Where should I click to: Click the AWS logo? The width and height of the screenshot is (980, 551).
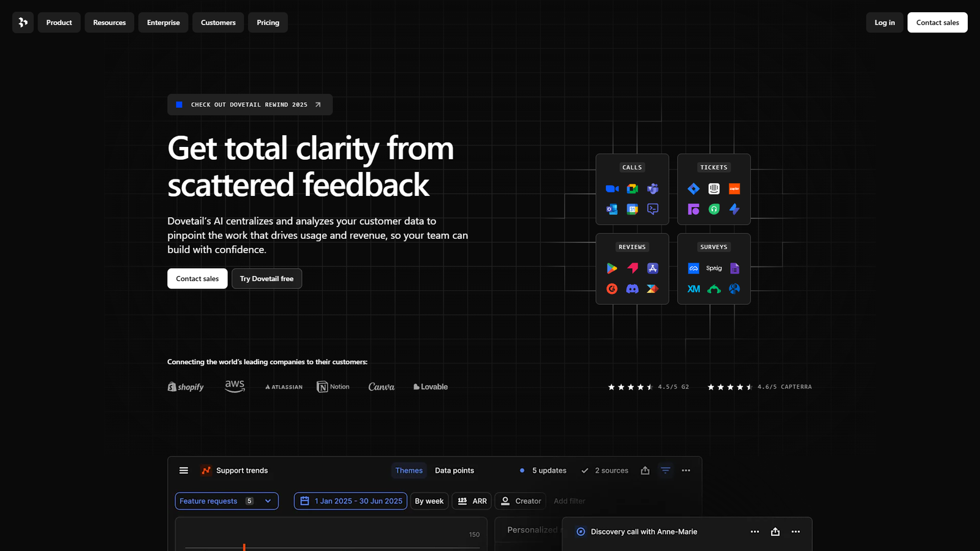pos(235,386)
